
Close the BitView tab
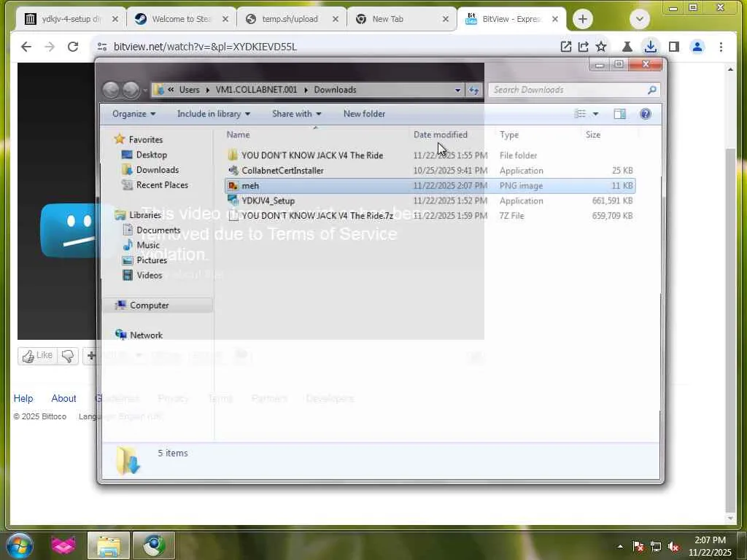[555, 19]
